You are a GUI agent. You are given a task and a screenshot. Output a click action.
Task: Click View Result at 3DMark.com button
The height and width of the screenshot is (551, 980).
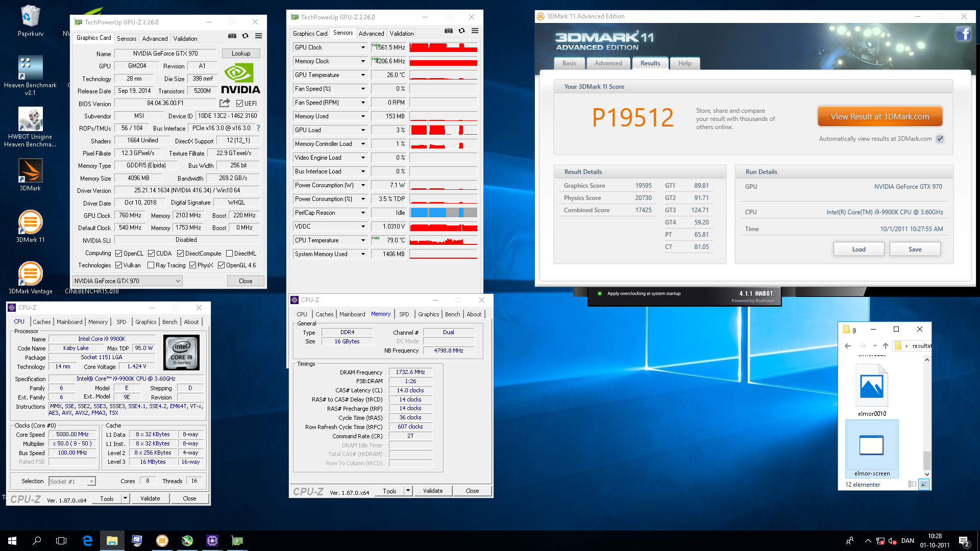[x=879, y=116]
